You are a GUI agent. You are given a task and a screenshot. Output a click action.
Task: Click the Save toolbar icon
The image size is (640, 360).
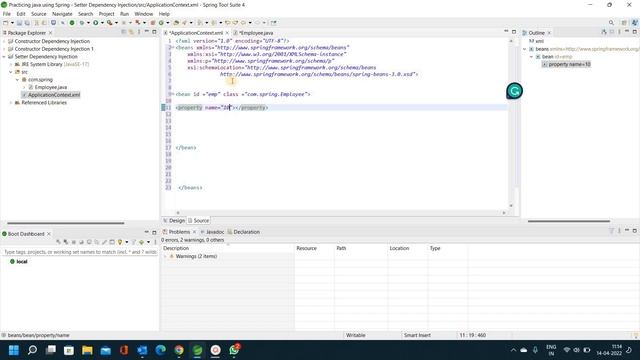coord(19,23)
